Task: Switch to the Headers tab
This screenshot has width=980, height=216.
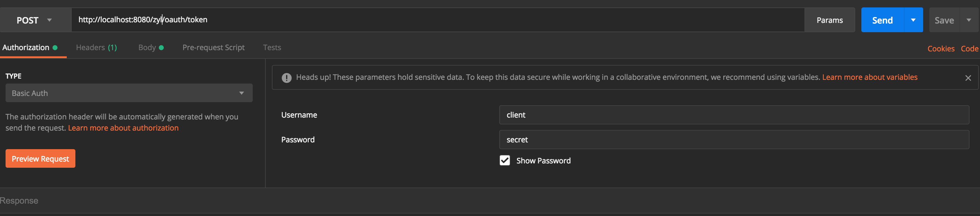Action: click(x=96, y=48)
